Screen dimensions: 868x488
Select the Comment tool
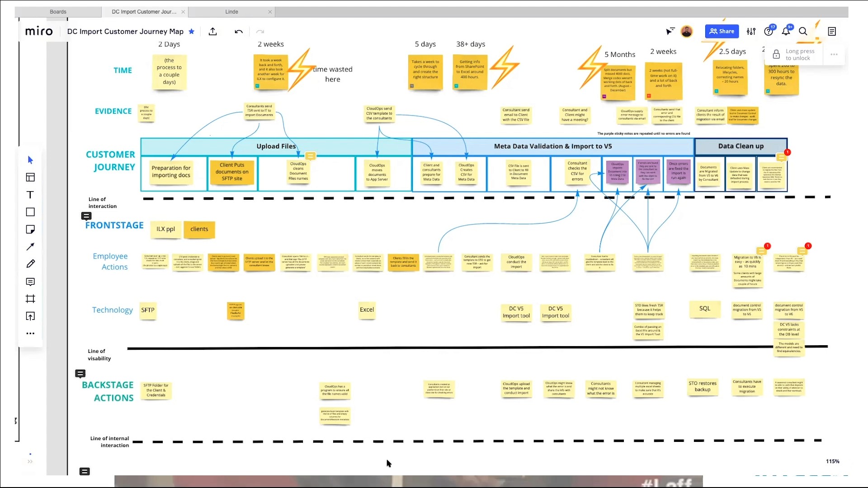pos(30,282)
